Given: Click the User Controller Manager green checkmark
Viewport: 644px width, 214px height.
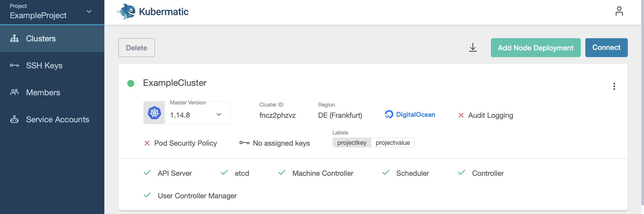Looking at the screenshot, I should coord(147,195).
